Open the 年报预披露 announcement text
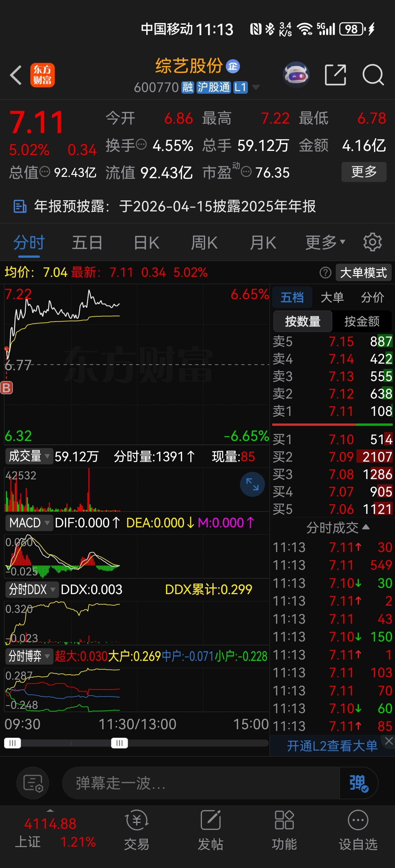The width and height of the screenshot is (395, 868). coord(175,206)
